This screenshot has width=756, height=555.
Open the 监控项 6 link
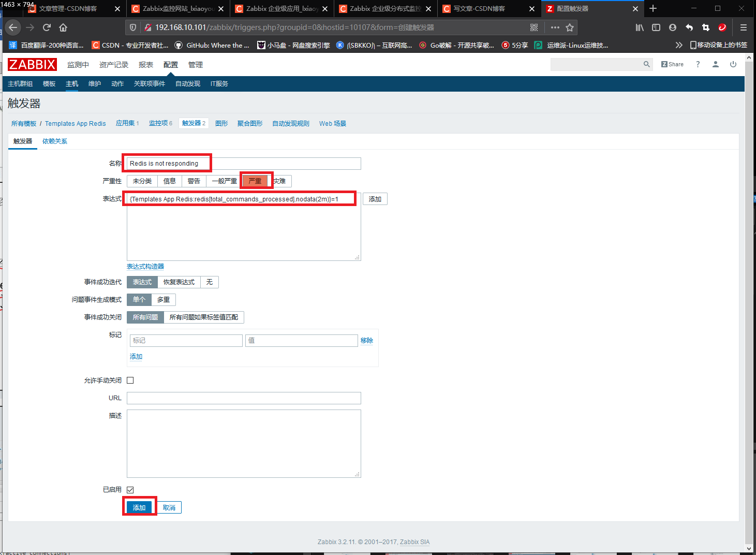point(160,123)
